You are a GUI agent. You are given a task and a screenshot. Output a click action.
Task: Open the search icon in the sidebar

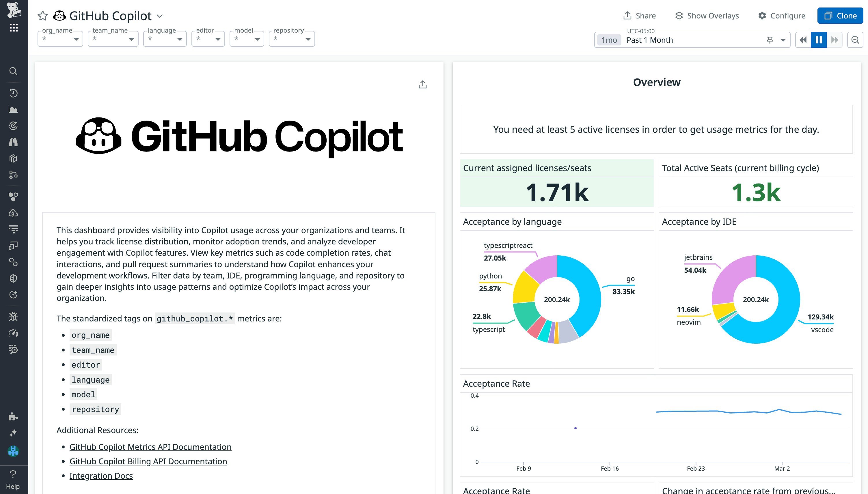pyautogui.click(x=14, y=71)
